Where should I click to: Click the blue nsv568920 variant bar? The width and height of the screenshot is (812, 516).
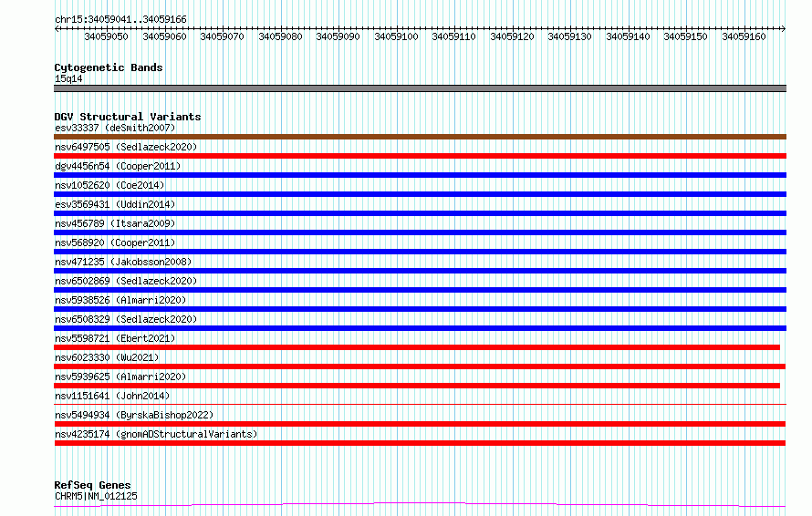click(420, 252)
